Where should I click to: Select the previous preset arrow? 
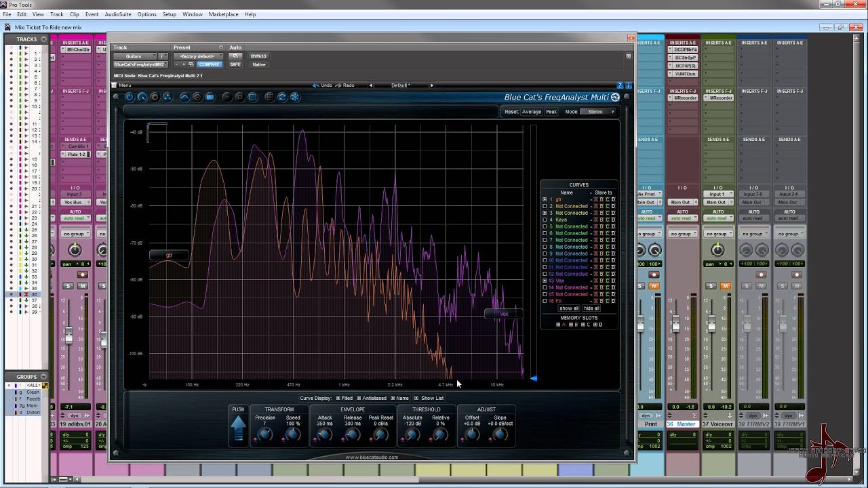point(370,85)
